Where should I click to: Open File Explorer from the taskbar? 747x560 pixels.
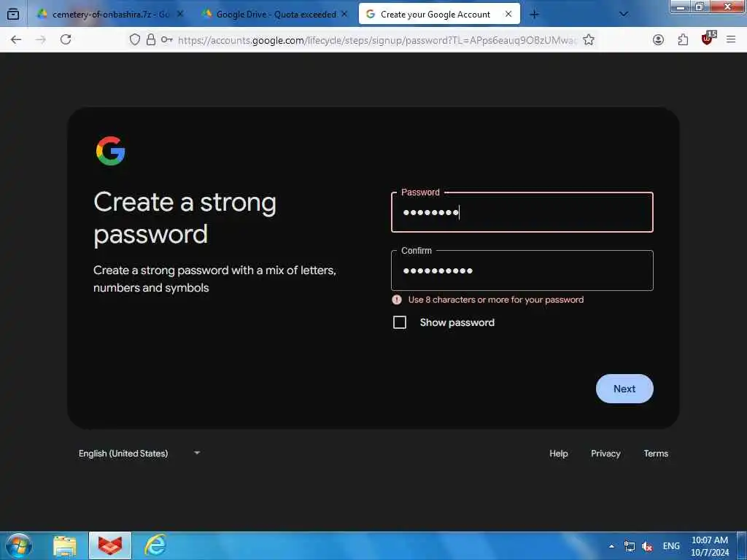coord(65,546)
